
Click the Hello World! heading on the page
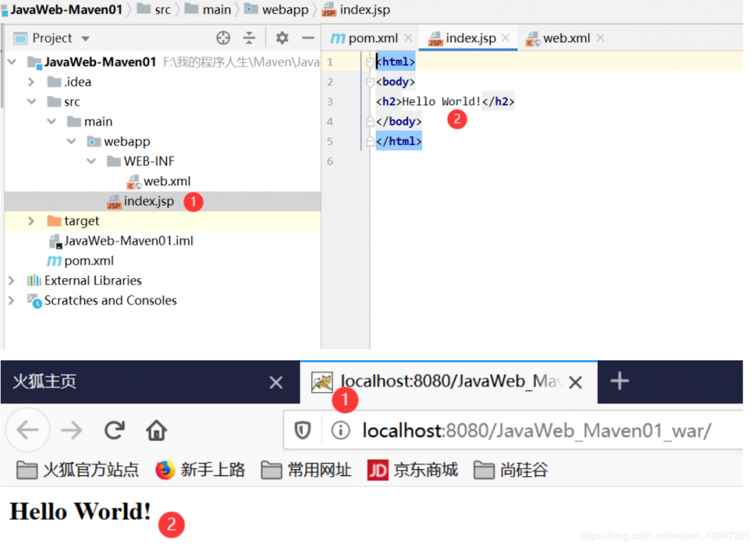coord(81,511)
